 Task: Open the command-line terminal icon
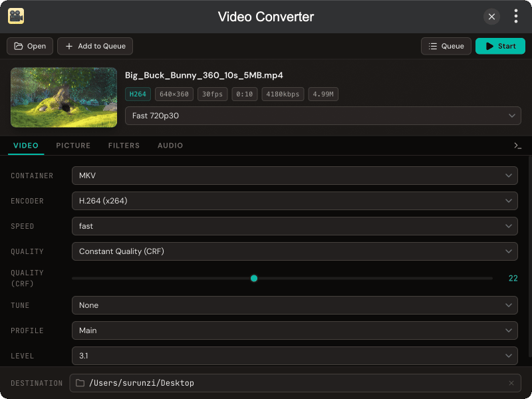tap(517, 146)
